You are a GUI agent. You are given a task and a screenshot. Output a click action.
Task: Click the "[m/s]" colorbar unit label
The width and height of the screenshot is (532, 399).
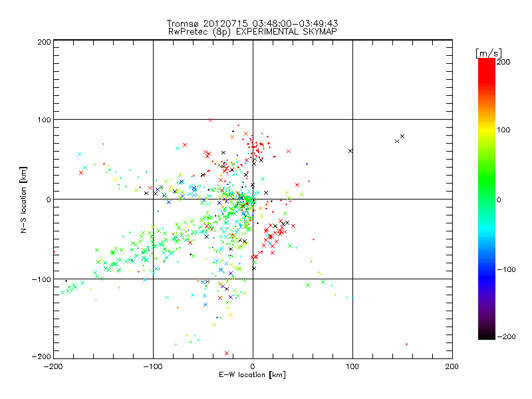tap(489, 53)
